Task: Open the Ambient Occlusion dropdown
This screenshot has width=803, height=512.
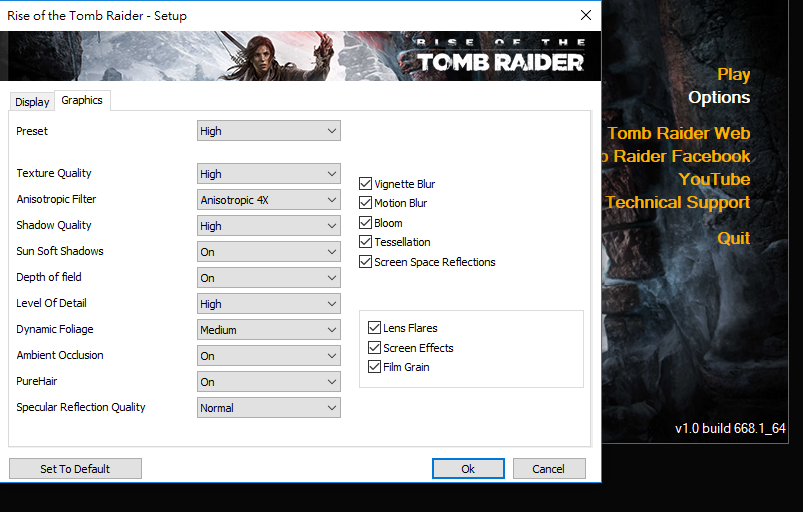Action: pos(269,356)
